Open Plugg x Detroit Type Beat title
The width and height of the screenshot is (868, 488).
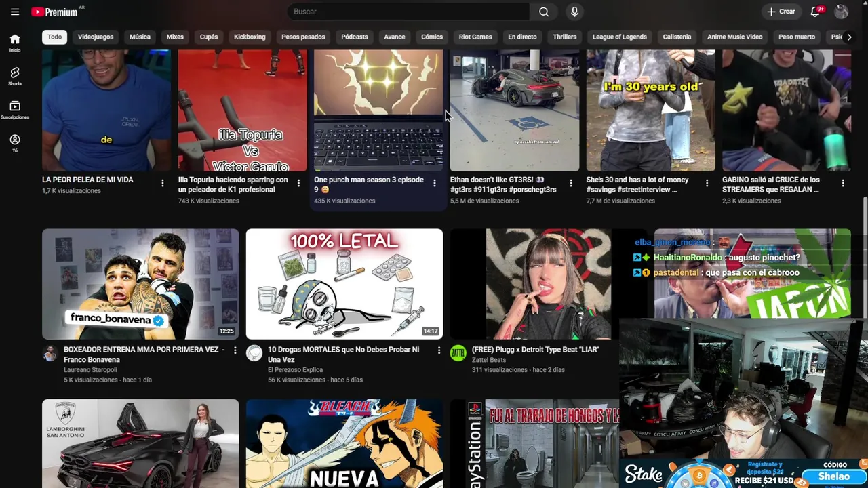point(536,350)
